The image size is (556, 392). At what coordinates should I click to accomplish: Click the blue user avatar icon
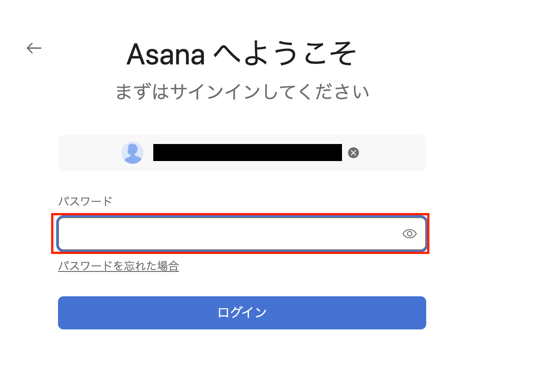click(x=132, y=153)
